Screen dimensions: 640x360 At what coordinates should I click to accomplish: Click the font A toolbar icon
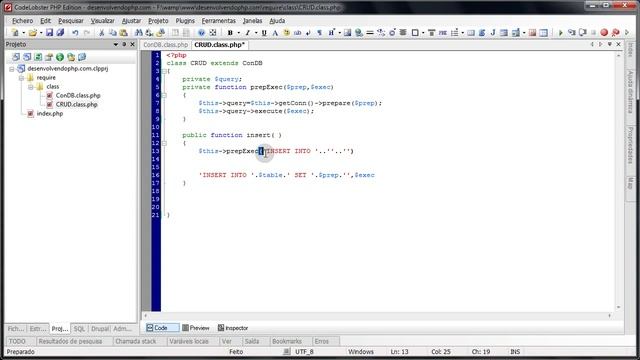tap(275, 33)
